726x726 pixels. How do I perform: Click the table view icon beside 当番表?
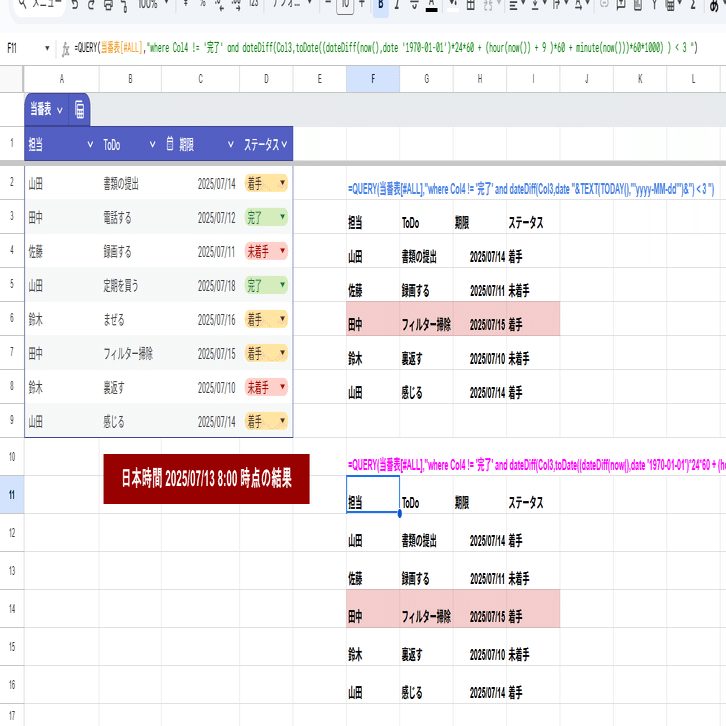point(80,110)
